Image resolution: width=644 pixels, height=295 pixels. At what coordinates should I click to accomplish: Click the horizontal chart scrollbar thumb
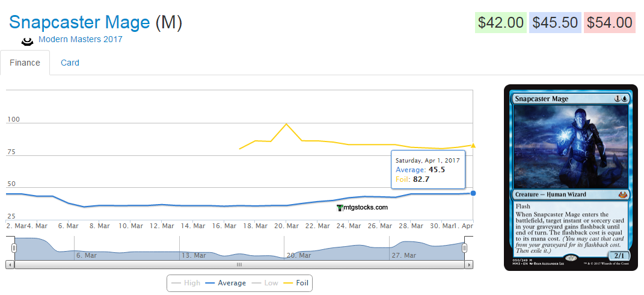[x=239, y=264]
